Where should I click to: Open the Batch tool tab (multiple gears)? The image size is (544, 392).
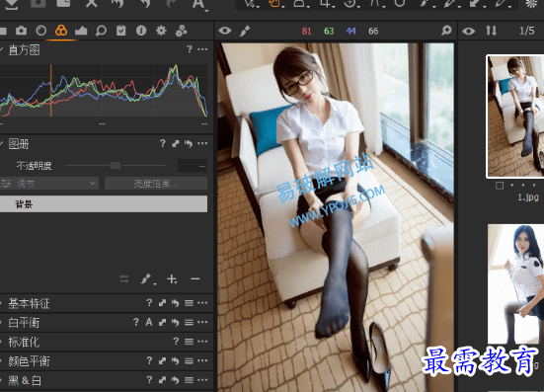tap(181, 31)
